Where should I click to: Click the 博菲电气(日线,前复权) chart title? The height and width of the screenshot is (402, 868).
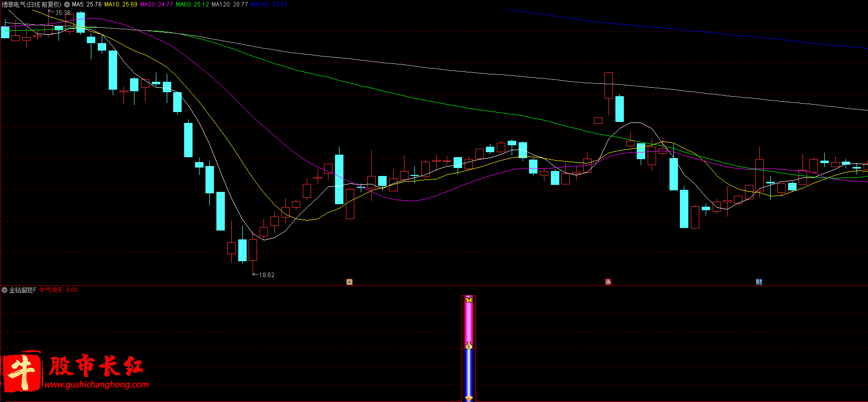point(32,4)
